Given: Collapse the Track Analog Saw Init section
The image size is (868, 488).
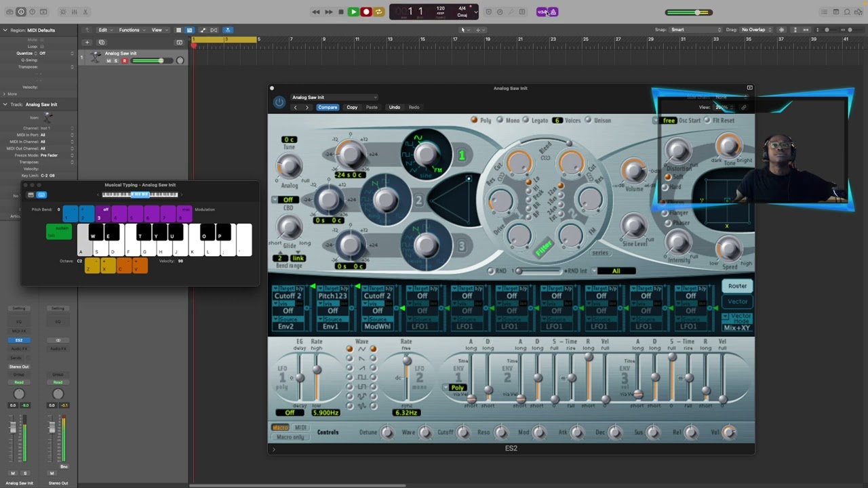Looking at the screenshot, I should (5, 104).
